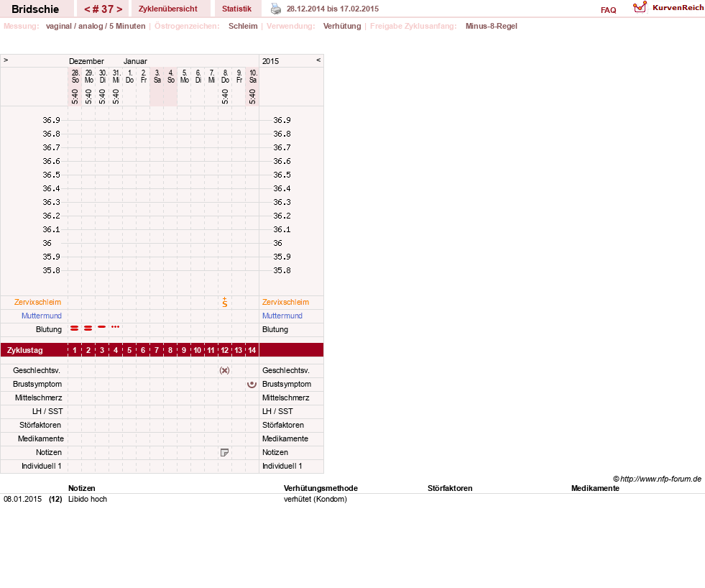Click the breast symptom icon on day 14
Image resolution: width=705 pixels, height=588 pixels.
252,384
